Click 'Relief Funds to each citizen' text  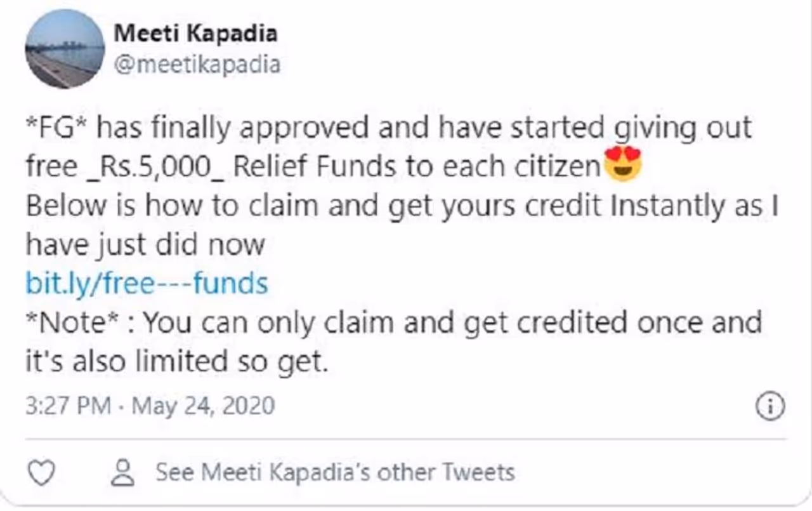(416, 167)
